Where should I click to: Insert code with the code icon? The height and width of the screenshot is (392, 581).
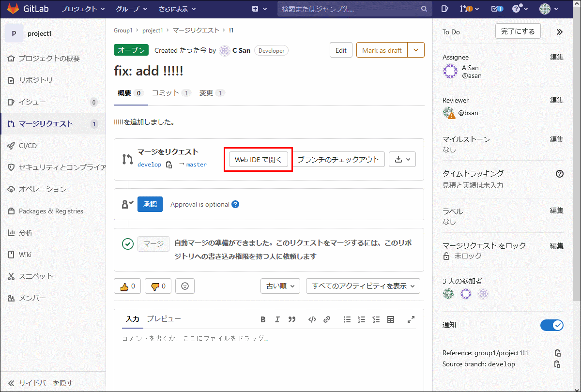click(x=312, y=319)
